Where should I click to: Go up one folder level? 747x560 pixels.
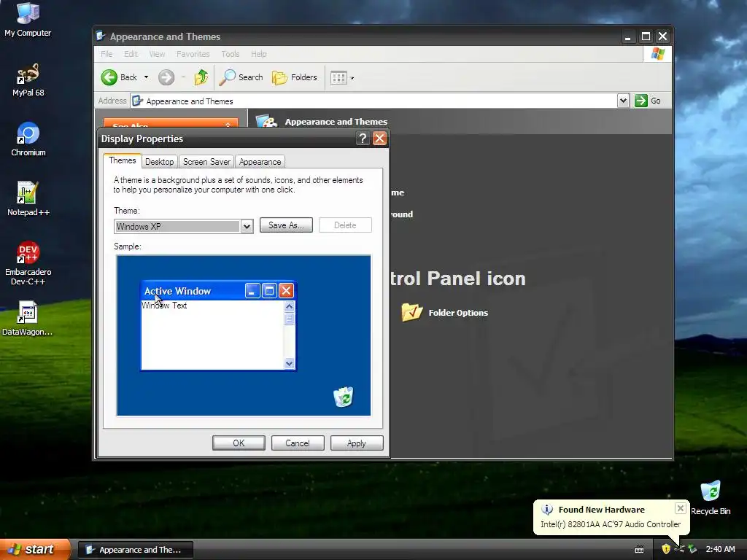tap(201, 77)
